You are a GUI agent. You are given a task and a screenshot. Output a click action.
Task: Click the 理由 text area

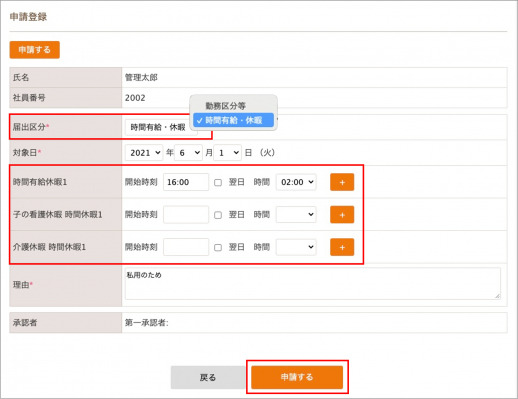point(313,284)
